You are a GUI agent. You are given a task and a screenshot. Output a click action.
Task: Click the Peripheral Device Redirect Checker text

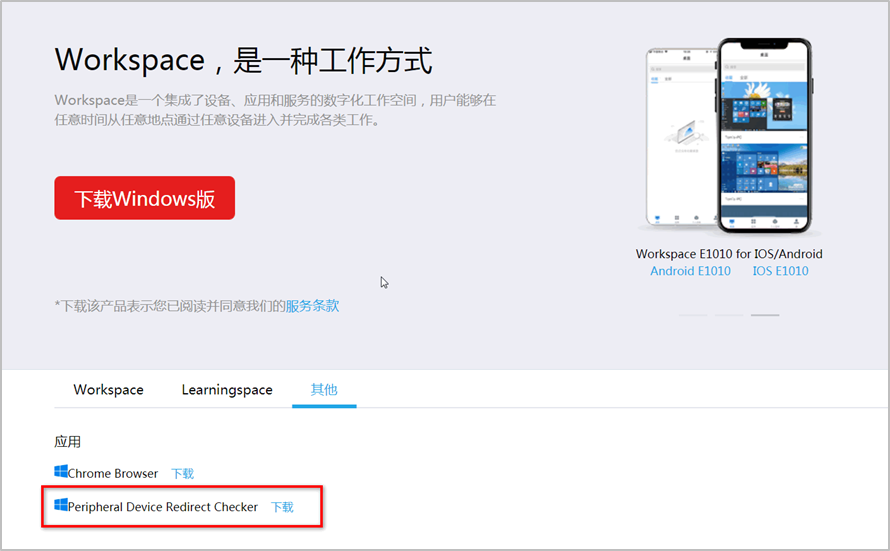(x=163, y=507)
